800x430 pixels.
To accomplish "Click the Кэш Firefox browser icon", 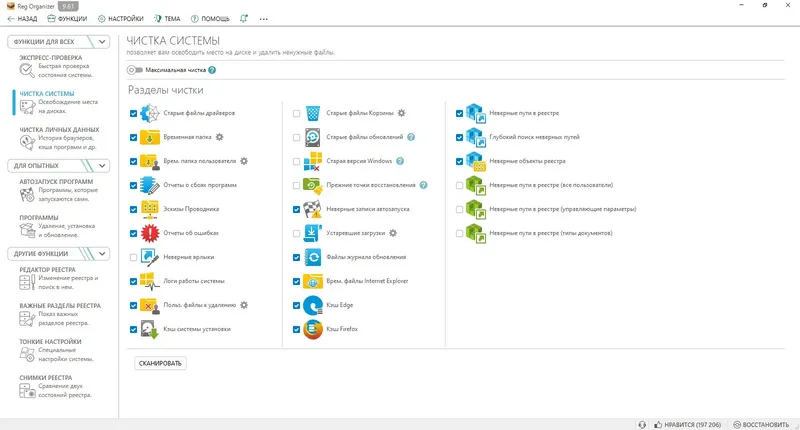I will (313, 329).
